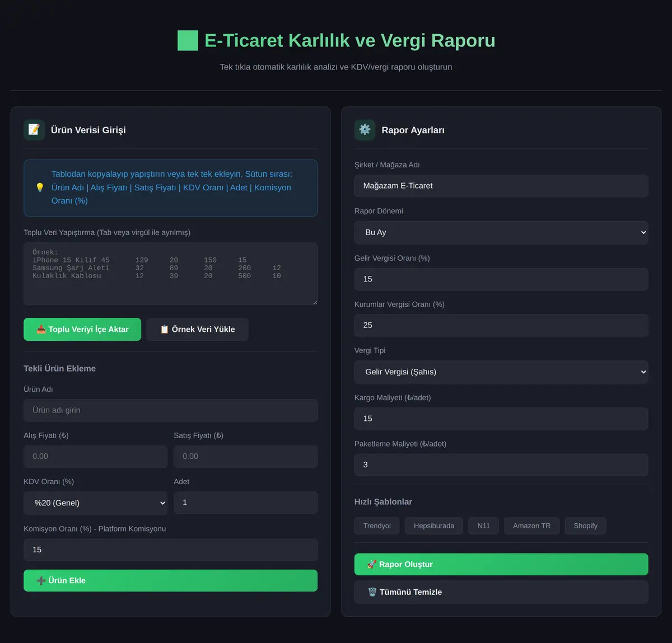This screenshot has width=672, height=643.
Task: Select the N11 template chip
Action: [x=483, y=525]
